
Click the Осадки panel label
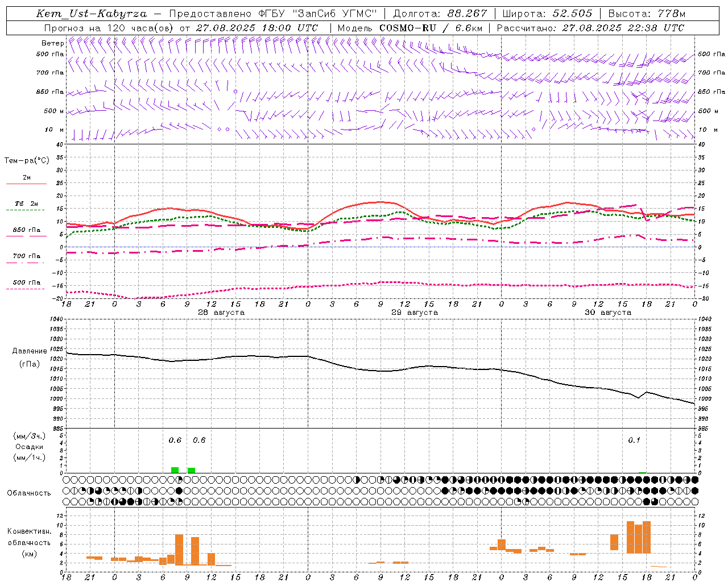[29, 447]
